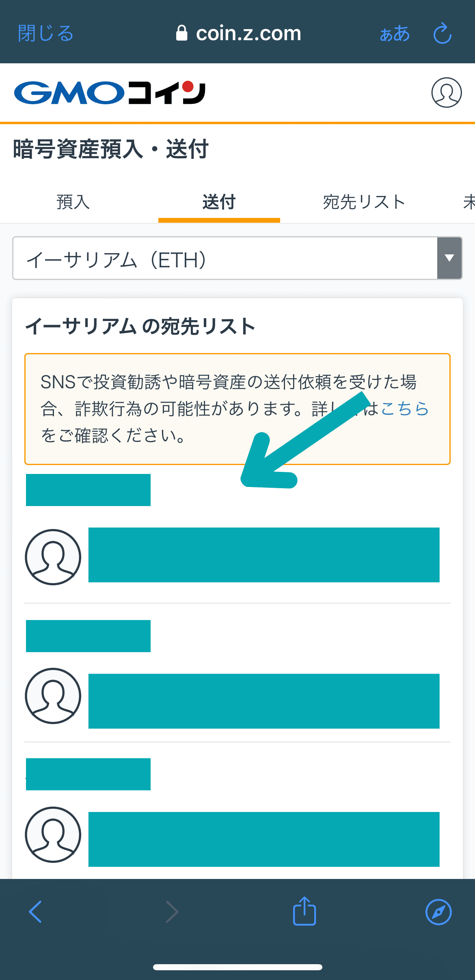Switch to the 預入 tab

coord(73,202)
